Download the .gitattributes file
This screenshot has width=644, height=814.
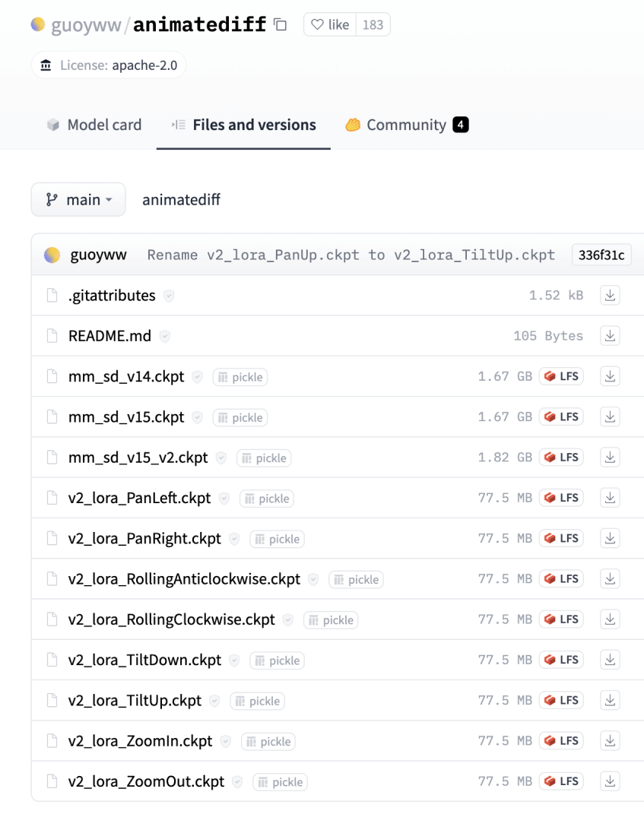(610, 296)
